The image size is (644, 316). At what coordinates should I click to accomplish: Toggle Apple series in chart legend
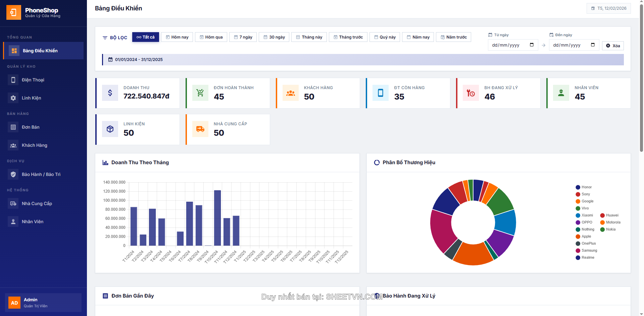[586, 237]
